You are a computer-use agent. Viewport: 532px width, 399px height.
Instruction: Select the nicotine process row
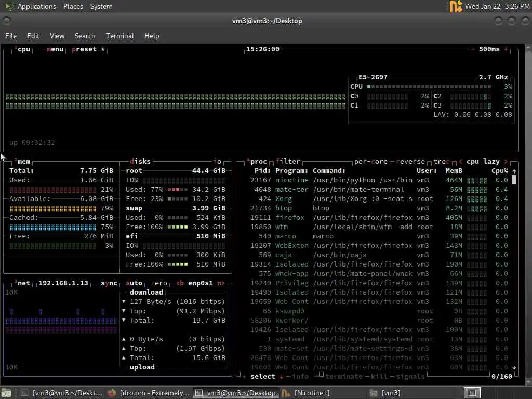[379, 180]
